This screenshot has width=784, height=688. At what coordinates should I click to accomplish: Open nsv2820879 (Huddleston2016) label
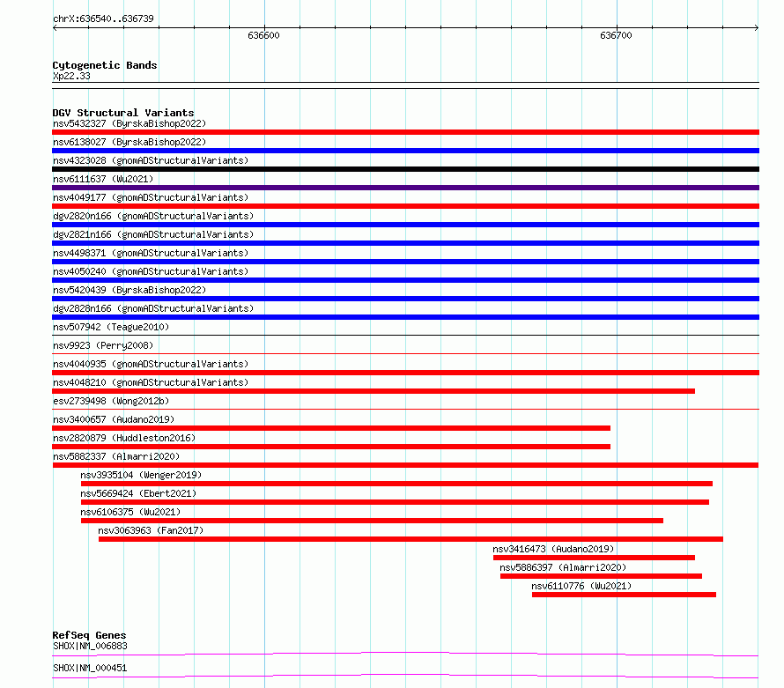point(124,438)
